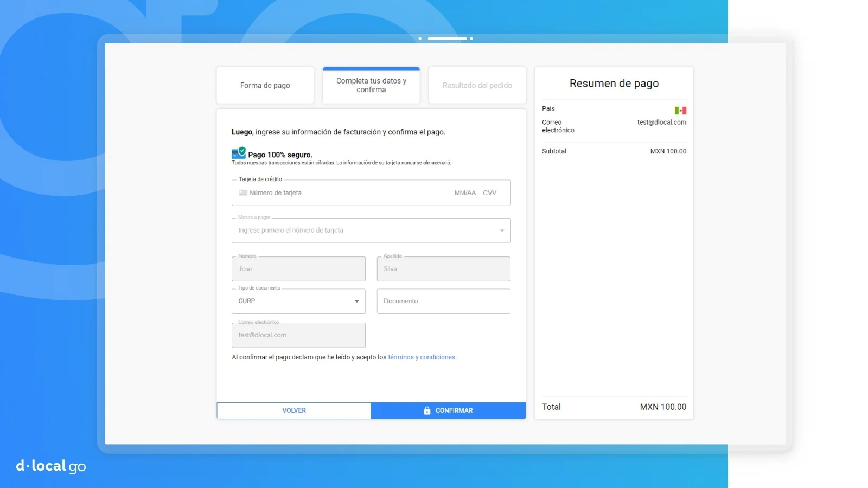Viewport: 868px width, 488px height.
Task: Click into the Documento input field
Action: click(443, 301)
